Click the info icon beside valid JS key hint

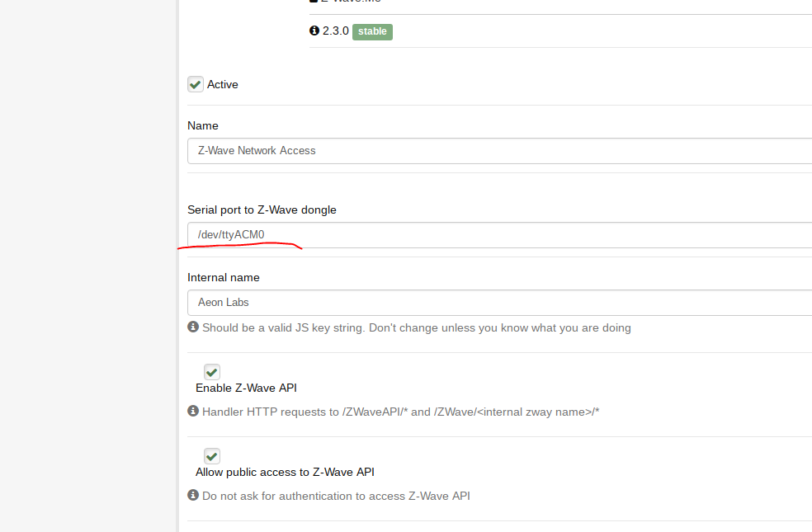(193, 327)
